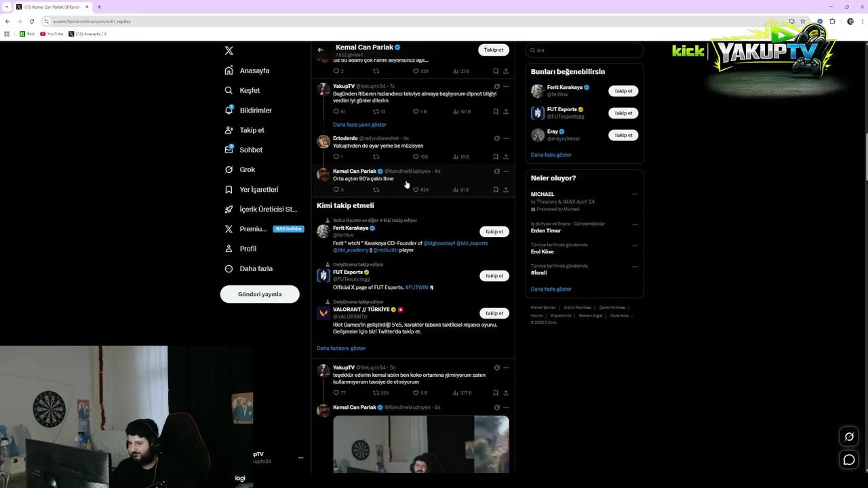The width and height of the screenshot is (868, 488).
Task: Open options for the #İsrail trend
Action: tap(635, 266)
